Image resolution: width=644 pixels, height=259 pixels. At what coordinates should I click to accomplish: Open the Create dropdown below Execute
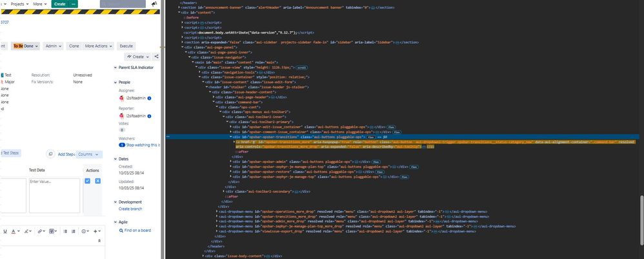137,57
